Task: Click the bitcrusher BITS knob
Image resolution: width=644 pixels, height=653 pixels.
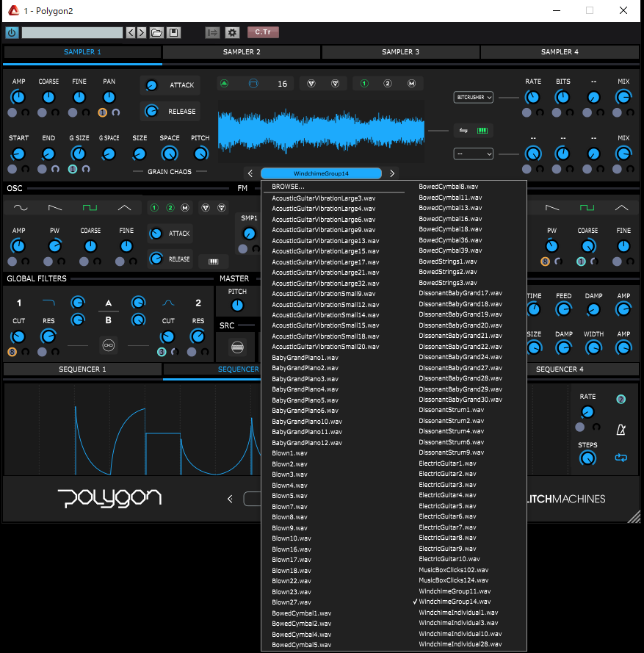Action: pos(562,98)
